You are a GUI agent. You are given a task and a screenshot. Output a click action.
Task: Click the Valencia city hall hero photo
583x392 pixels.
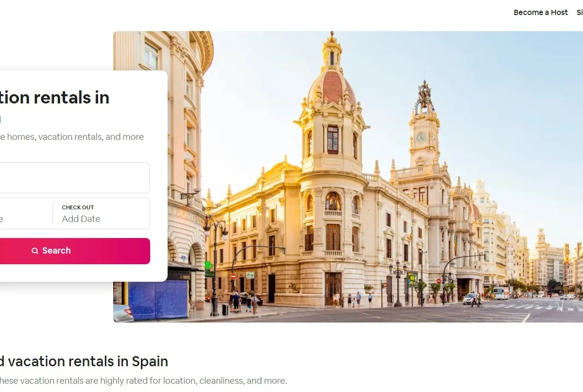348,177
